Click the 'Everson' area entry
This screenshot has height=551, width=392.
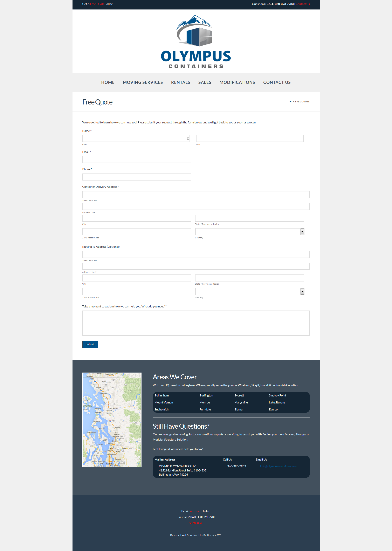pyautogui.click(x=274, y=409)
